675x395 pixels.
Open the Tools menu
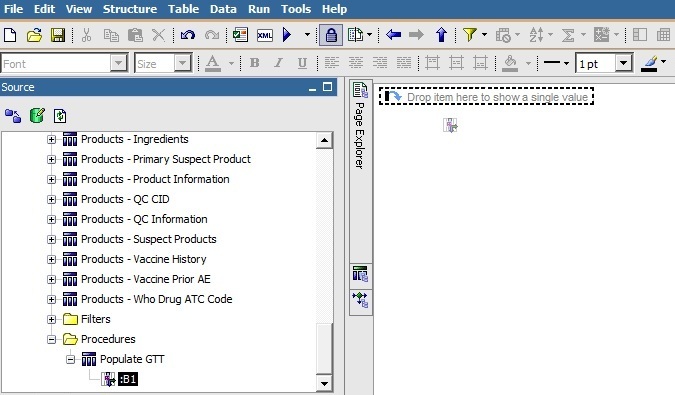coord(296,9)
